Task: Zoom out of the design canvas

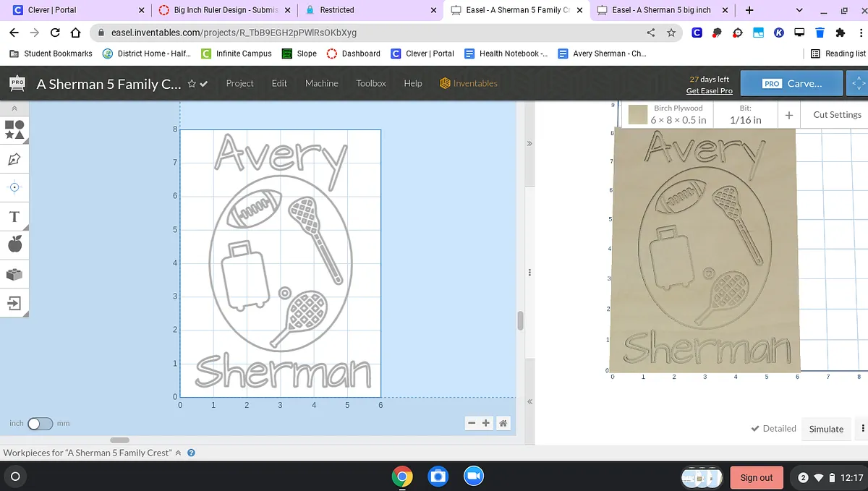Action: 472,424
